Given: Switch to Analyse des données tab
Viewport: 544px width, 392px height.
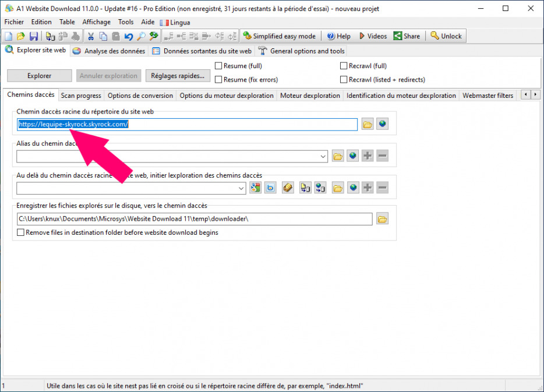Looking at the screenshot, I should [x=109, y=51].
